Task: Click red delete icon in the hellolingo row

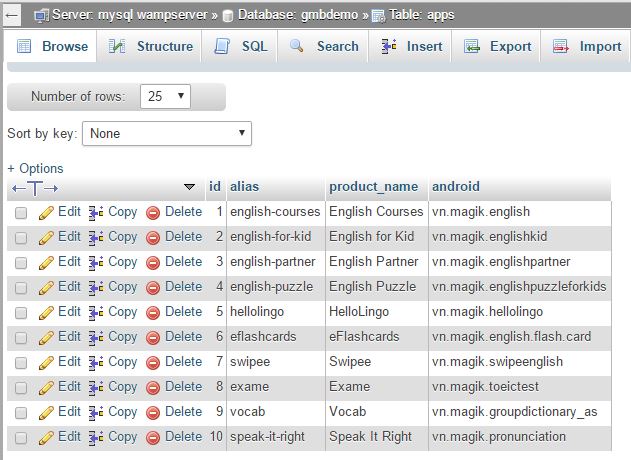Action: tap(153, 313)
